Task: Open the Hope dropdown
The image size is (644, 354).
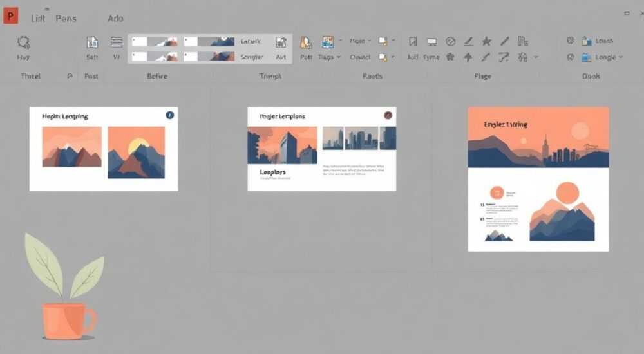Action: pyautogui.click(x=360, y=41)
